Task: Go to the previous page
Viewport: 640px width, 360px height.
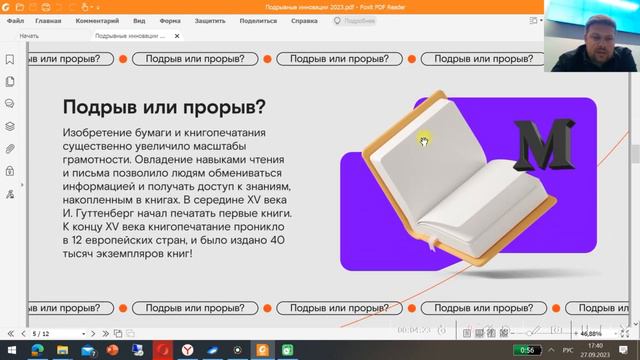Action: 23,333
